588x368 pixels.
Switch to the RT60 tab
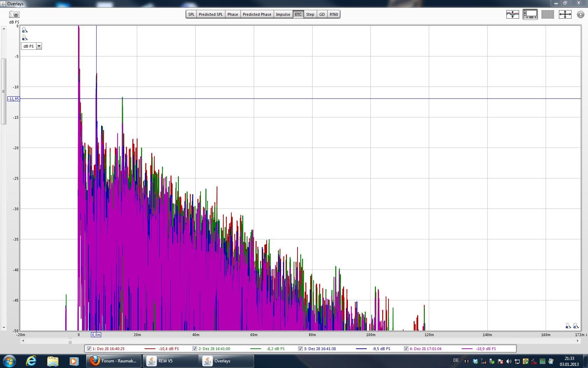pyautogui.click(x=334, y=14)
